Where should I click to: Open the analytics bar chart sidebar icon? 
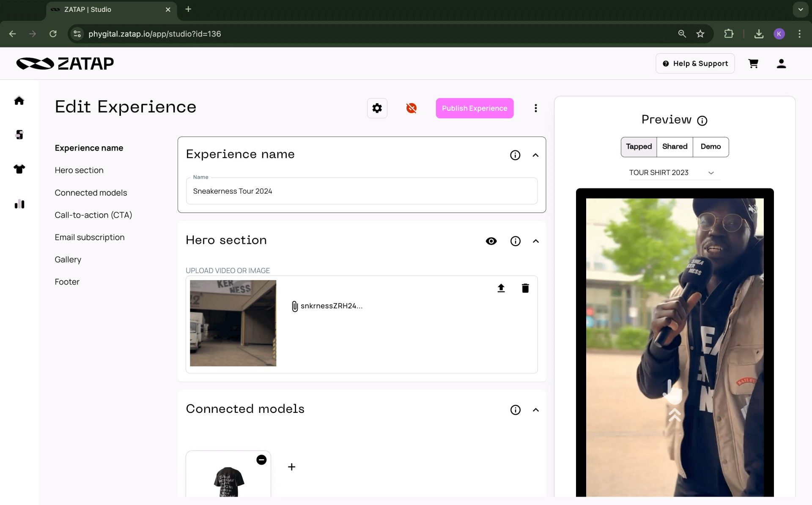[x=19, y=204]
